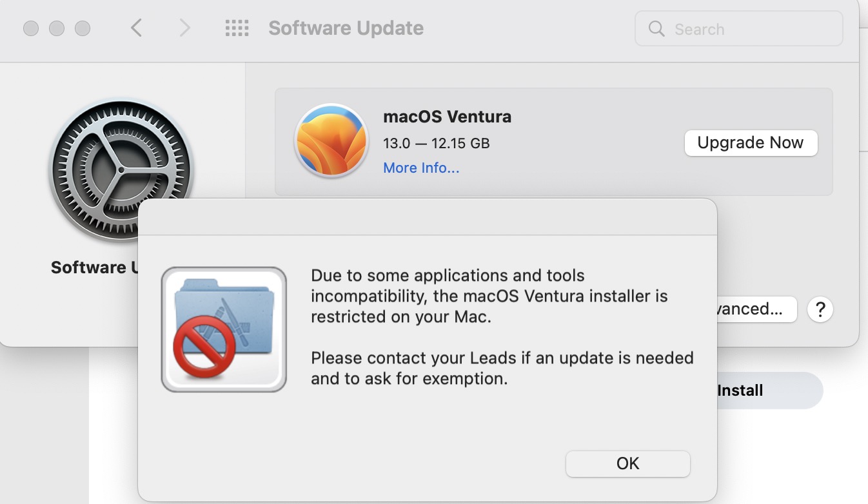Dismiss the restriction dialog with OK
The height and width of the screenshot is (504, 868).
pos(627,463)
